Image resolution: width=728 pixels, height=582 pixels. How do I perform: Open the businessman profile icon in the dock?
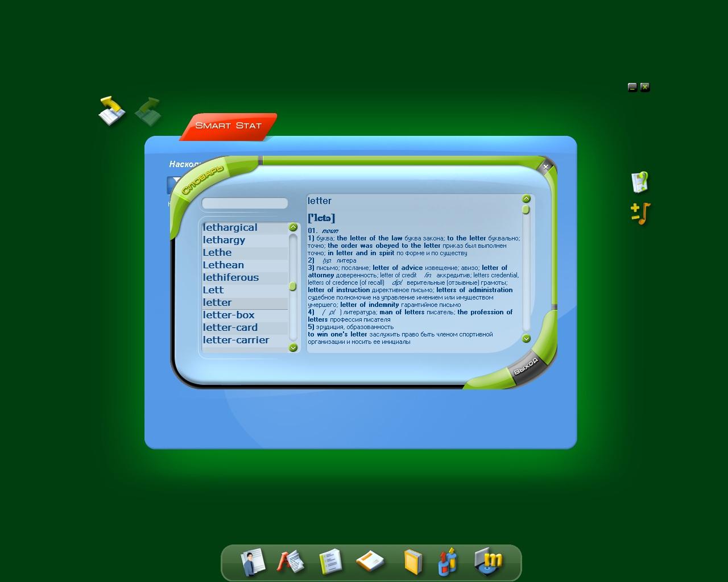tap(252, 562)
